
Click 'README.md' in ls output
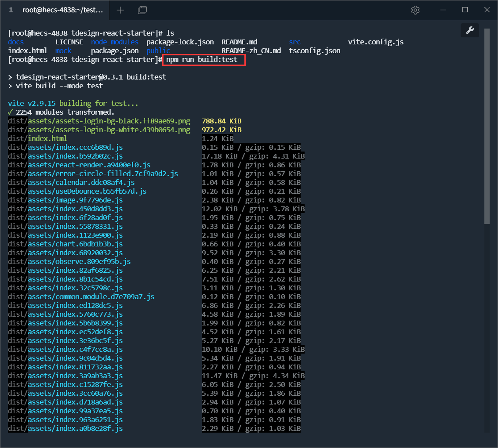tap(240, 42)
